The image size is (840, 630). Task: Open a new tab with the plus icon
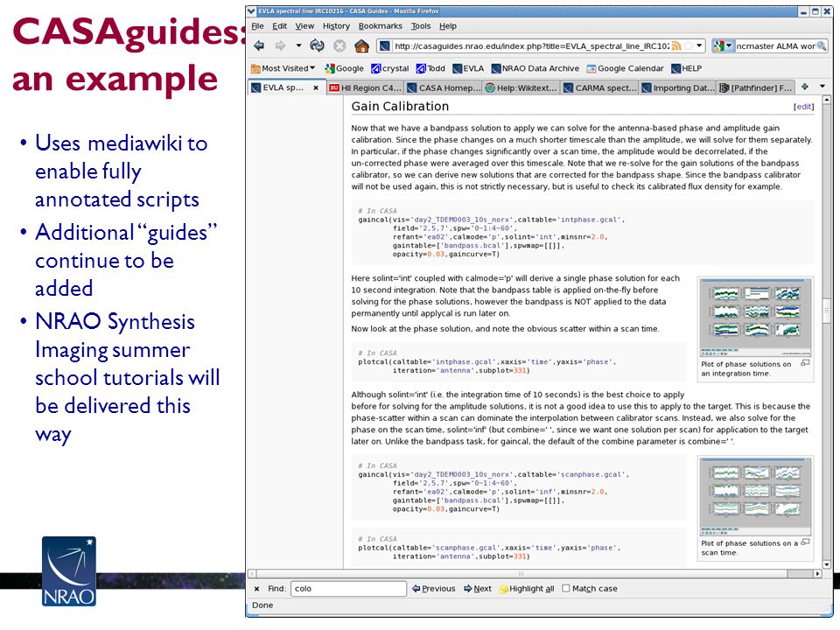[804, 87]
